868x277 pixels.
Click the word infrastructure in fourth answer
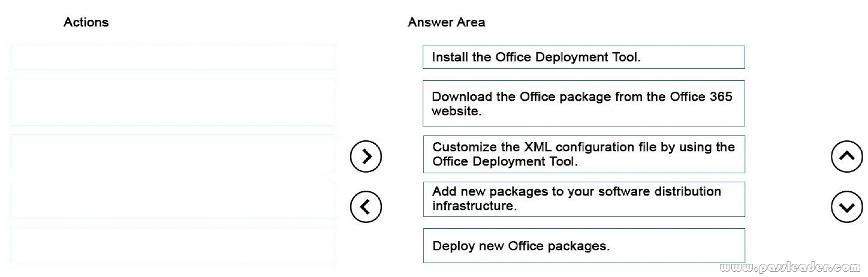click(x=474, y=206)
